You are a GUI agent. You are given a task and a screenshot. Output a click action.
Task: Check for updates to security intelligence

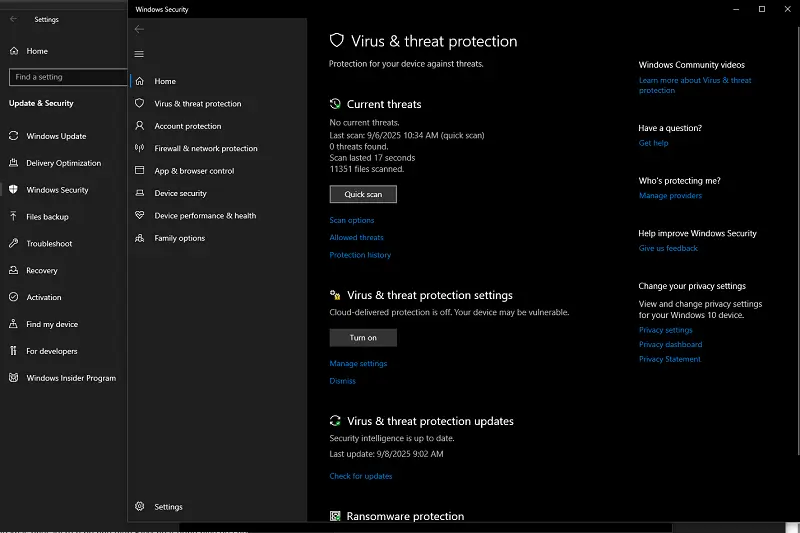pyautogui.click(x=361, y=476)
